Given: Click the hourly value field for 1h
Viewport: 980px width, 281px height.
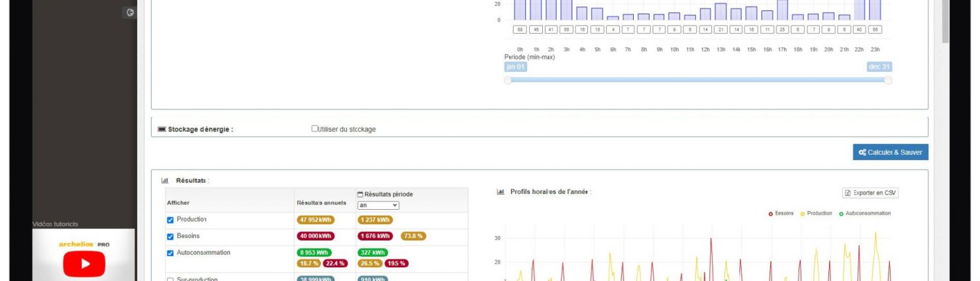Looking at the screenshot, I should pyautogui.click(x=536, y=30).
